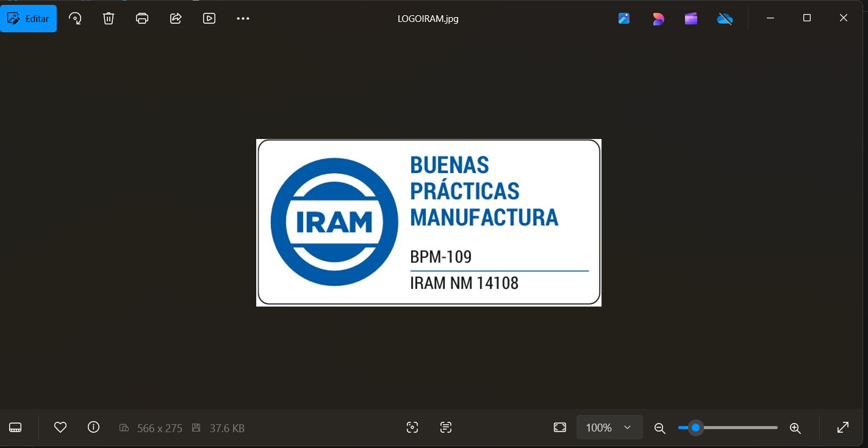Viewport: 868px width, 448px height.
Task: Zoom in with the plus magnifier
Action: [x=795, y=428]
